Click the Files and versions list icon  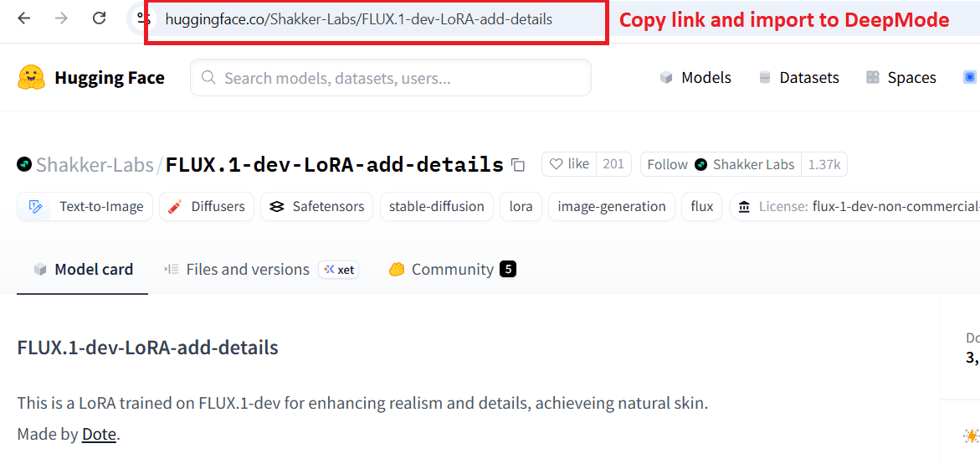click(x=172, y=270)
